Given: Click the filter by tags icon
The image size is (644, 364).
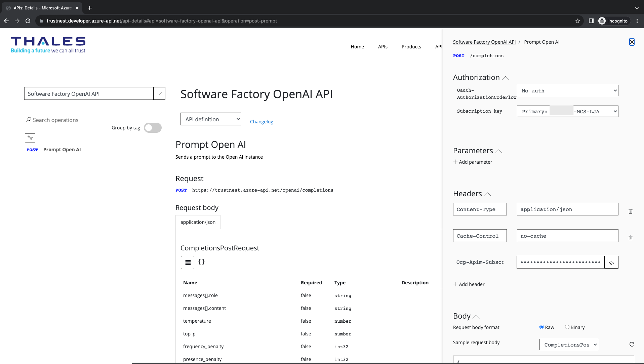Looking at the screenshot, I should pos(30,138).
